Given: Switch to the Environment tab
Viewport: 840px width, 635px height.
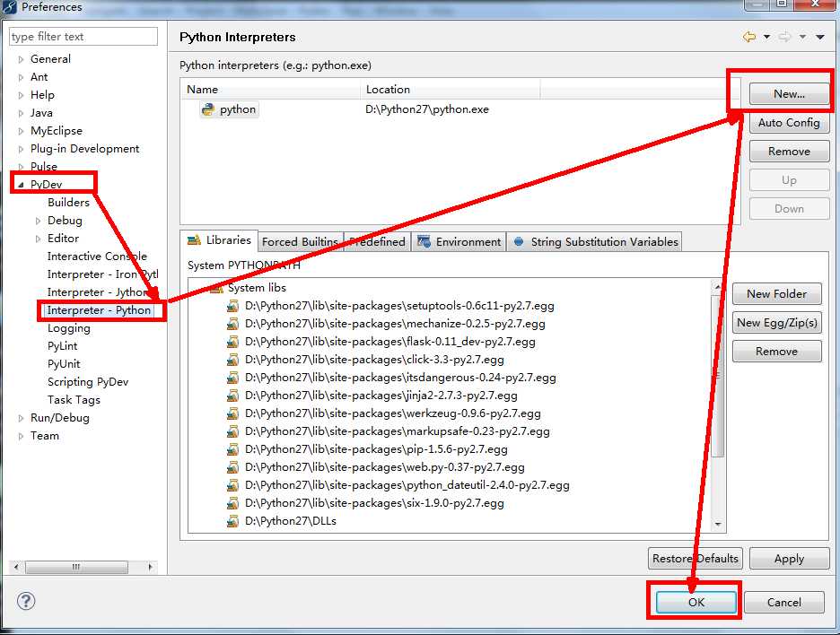Looking at the screenshot, I should [459, 242].
